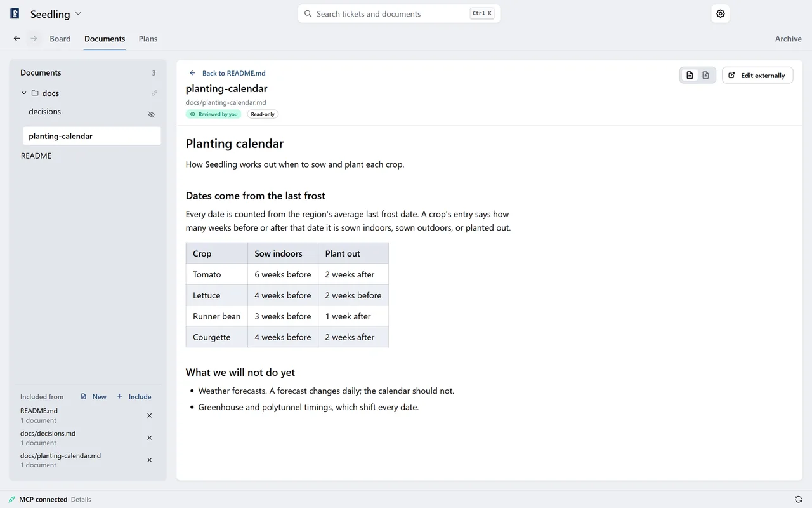Open the README document

[36, 156]
